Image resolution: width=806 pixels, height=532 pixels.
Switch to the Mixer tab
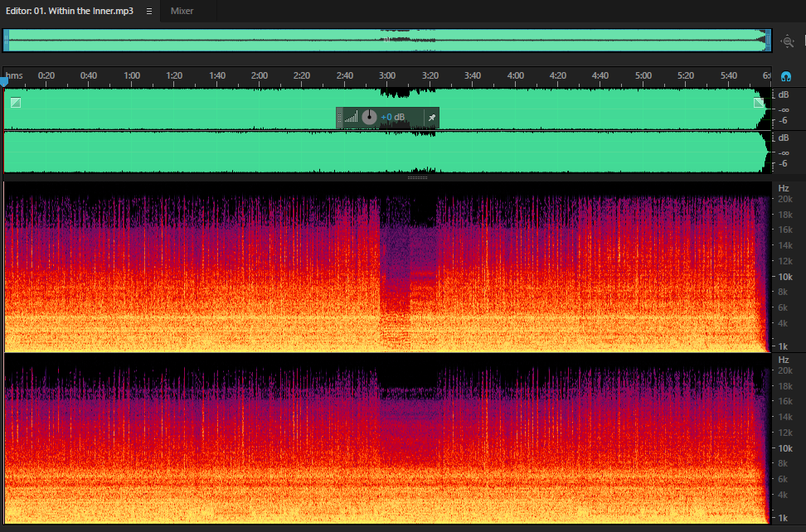click(x=182, y=11)
